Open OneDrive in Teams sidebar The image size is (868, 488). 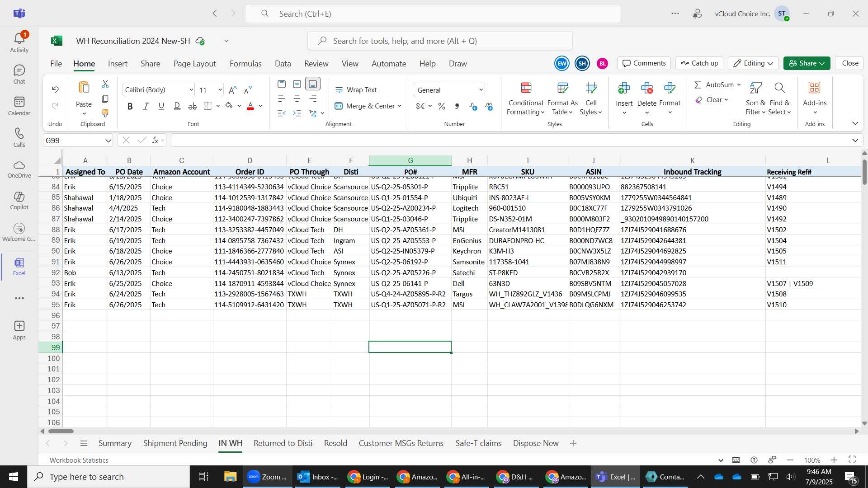19,169
